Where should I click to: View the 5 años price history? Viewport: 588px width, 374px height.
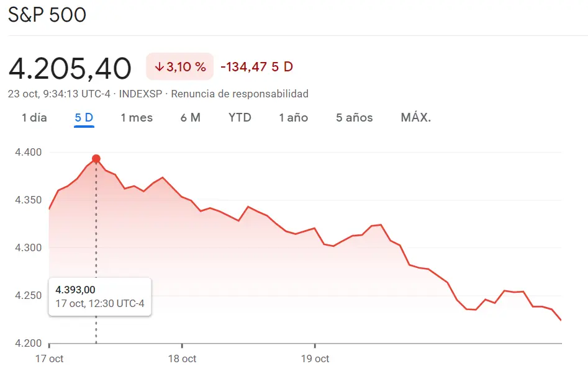coord(353,117)
